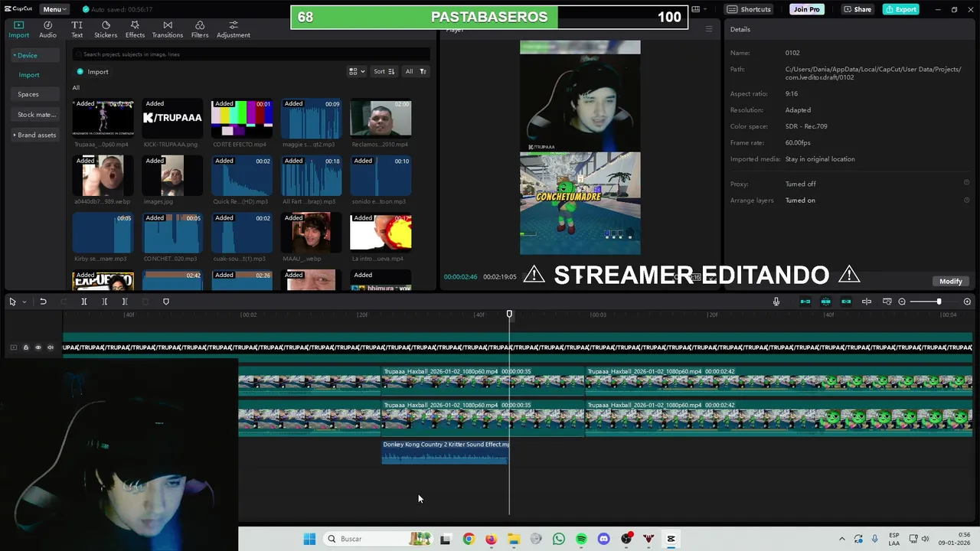Hide the TRUPAA overlay track with eye icon
This screenshot has height=551, width=980.
(x=38, y=347)
